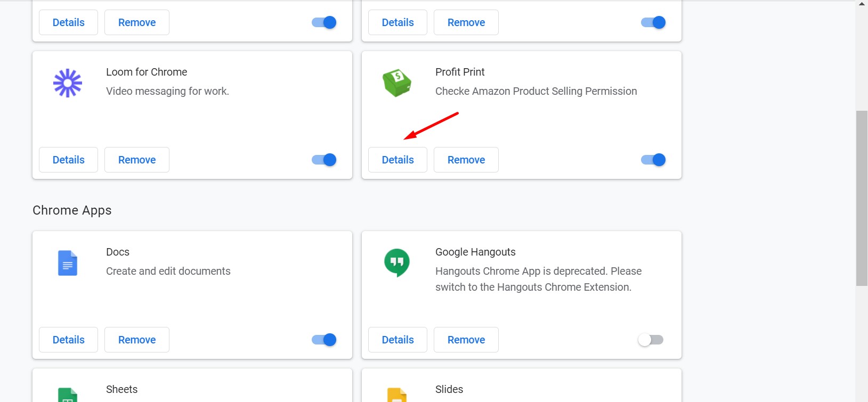Open Details for Loom for Chrome
Screen dimensions: 868x402
click(68, 160)
